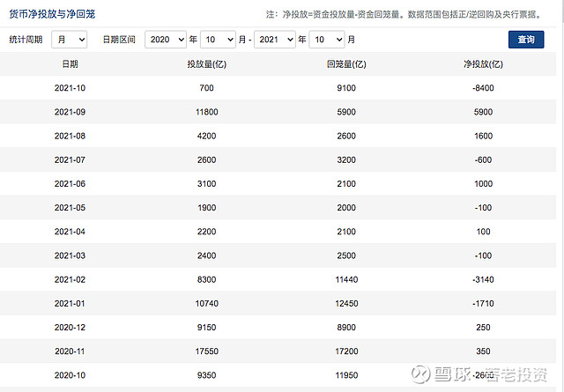Click the 350 净投放 value
Image resolution: width=564 pixels, height=392 pixels.
click(x=483, y=351)
